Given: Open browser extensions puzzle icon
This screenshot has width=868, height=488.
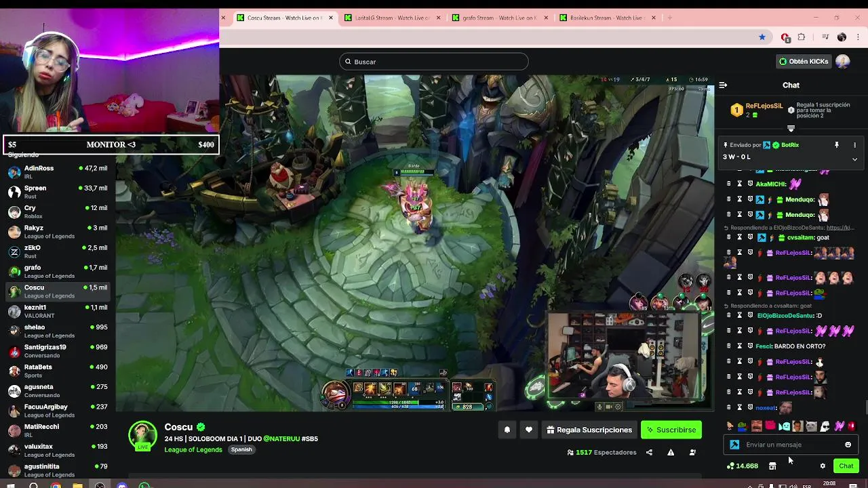Looking at the screenshot, I should click(x=802, y=37).
